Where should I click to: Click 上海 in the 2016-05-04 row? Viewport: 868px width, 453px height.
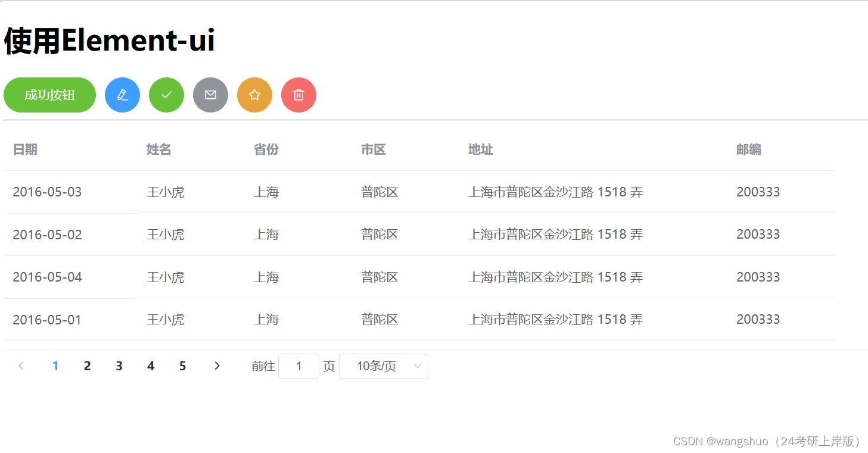tap(266, 277)
